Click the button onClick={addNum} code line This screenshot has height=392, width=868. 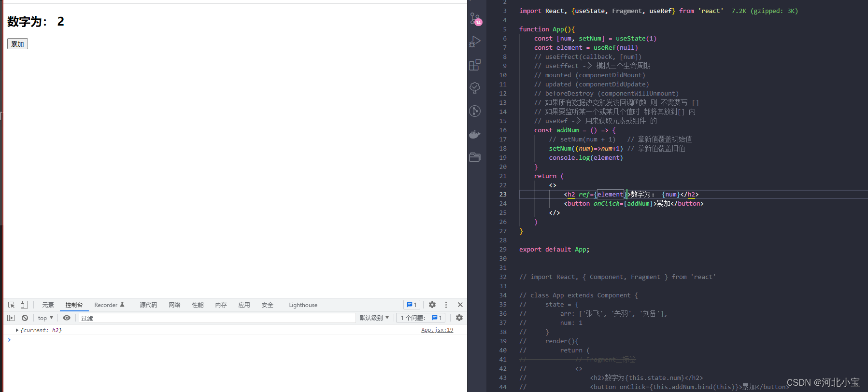(634, 204)
